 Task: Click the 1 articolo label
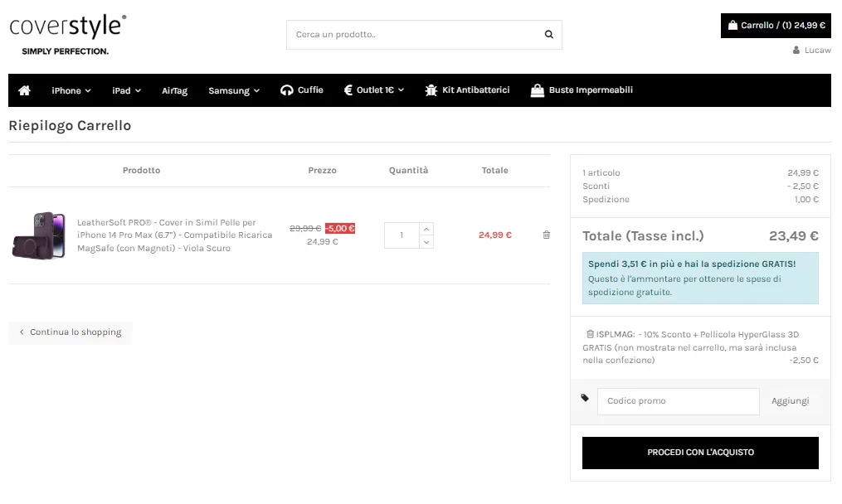coord(601,172)
